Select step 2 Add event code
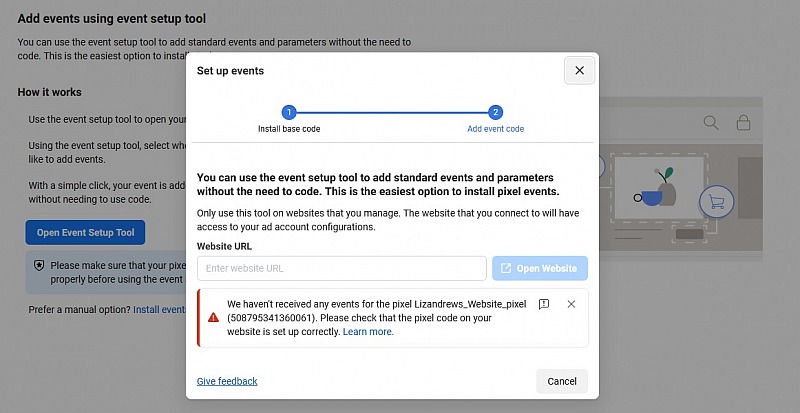The image size is (800, 413). [x=495, y=112]
